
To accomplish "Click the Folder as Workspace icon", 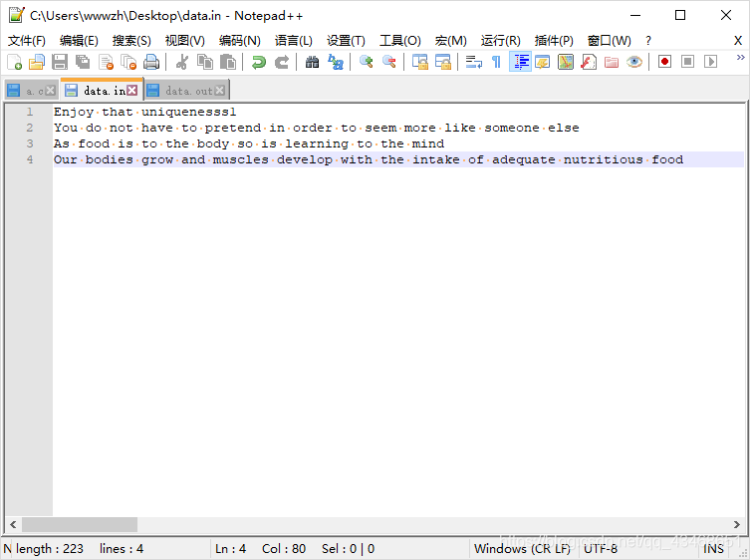I will pos(612,62).
